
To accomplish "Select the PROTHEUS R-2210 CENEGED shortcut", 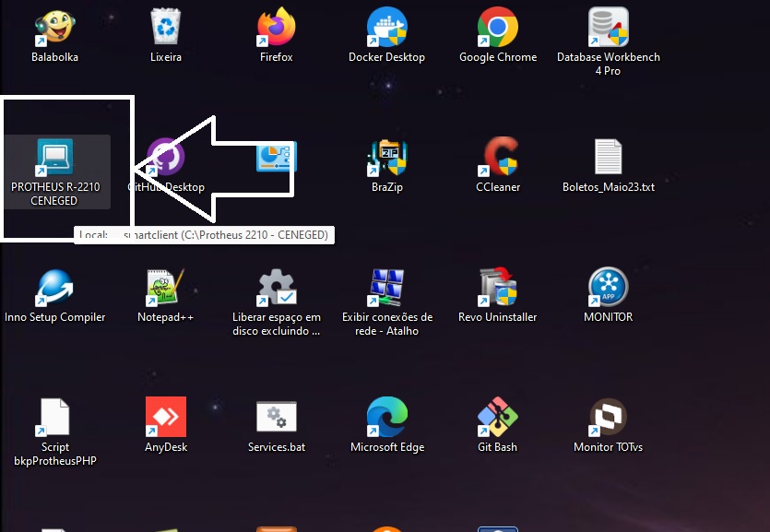I will coord(54,159).
